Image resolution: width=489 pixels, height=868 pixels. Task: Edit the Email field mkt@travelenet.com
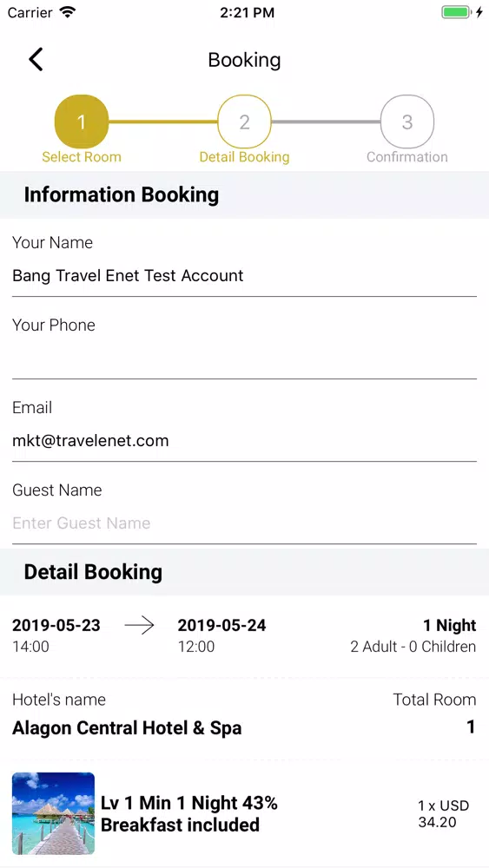tap(244, 441)
